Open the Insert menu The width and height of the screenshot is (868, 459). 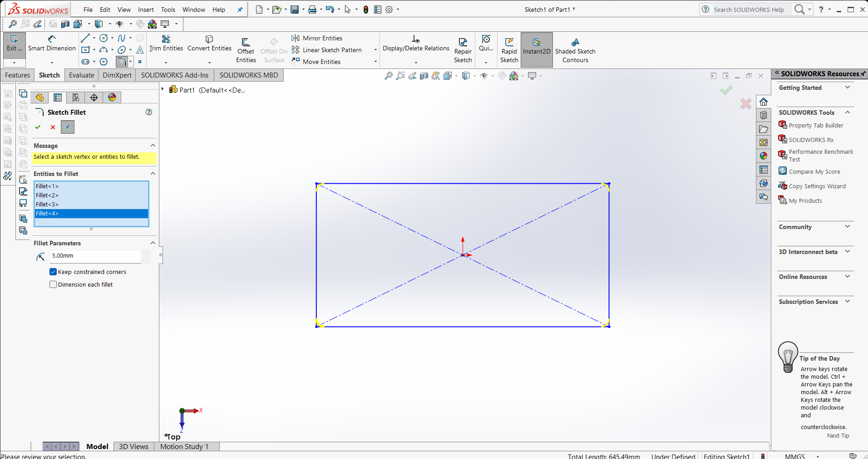pos(146,10)
